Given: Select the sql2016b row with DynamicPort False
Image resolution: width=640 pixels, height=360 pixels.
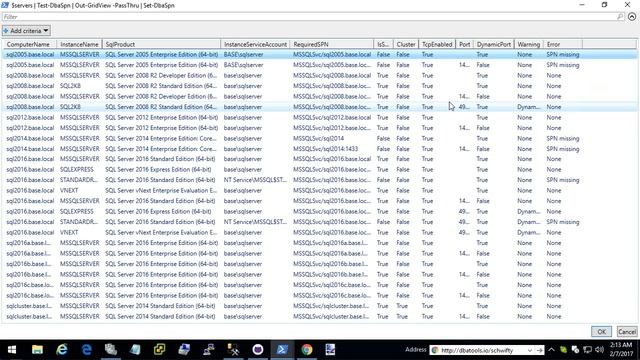Looking at the screenshot, I should (320, 274).
